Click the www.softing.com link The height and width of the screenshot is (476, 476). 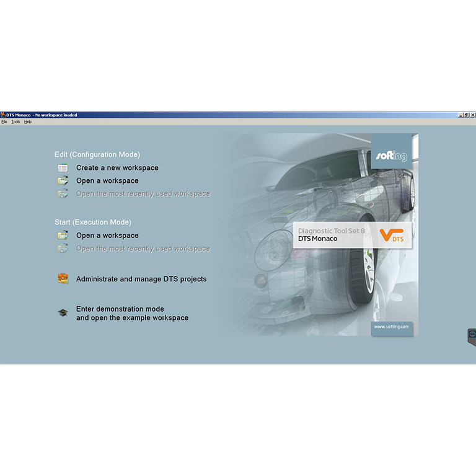[x=391, y=327]
